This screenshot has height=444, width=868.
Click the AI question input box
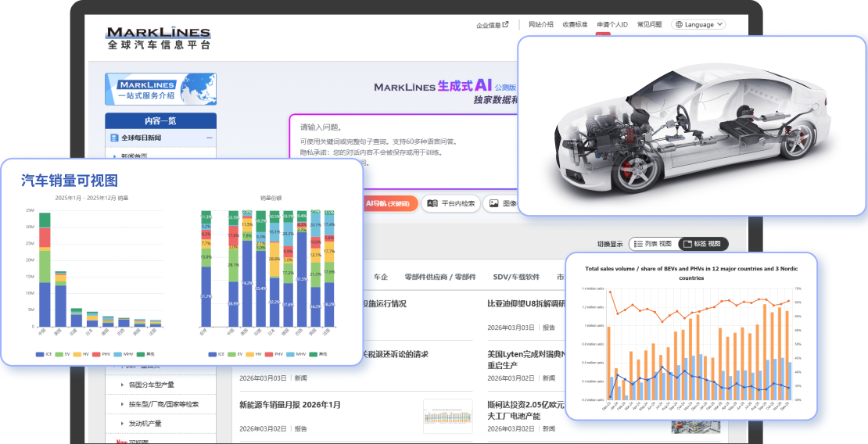pyautogui.click(x=399, y=141)
